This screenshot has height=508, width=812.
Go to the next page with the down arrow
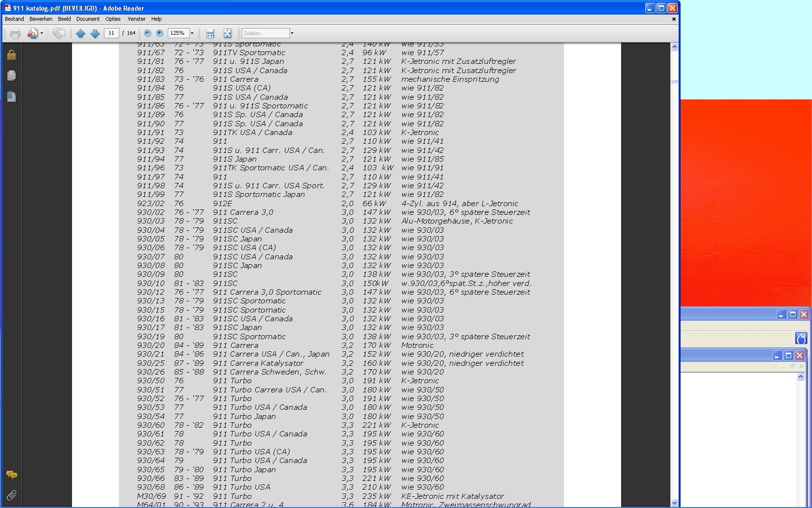point(95,33)
